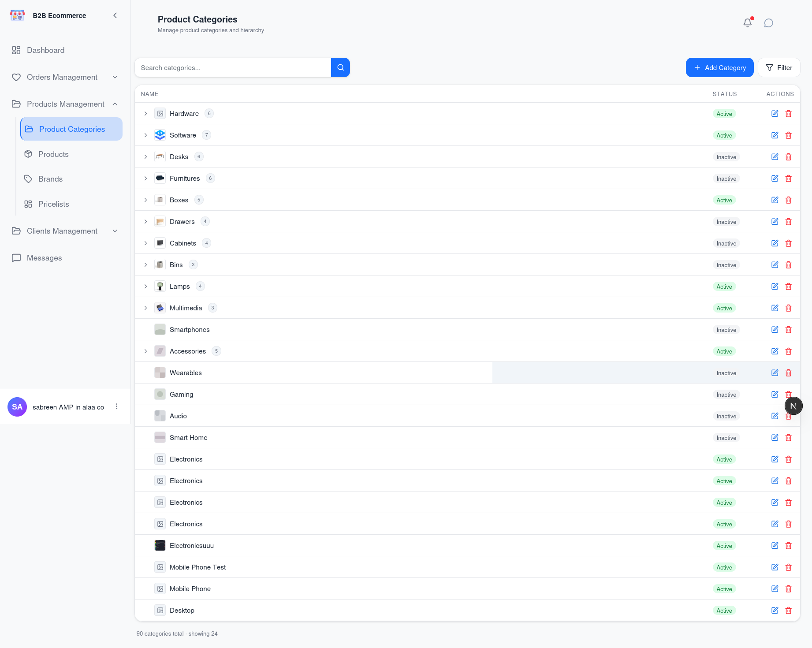Edit the Lamps category
The height and width of the screenshot is (648, 812).
[775, 287]
